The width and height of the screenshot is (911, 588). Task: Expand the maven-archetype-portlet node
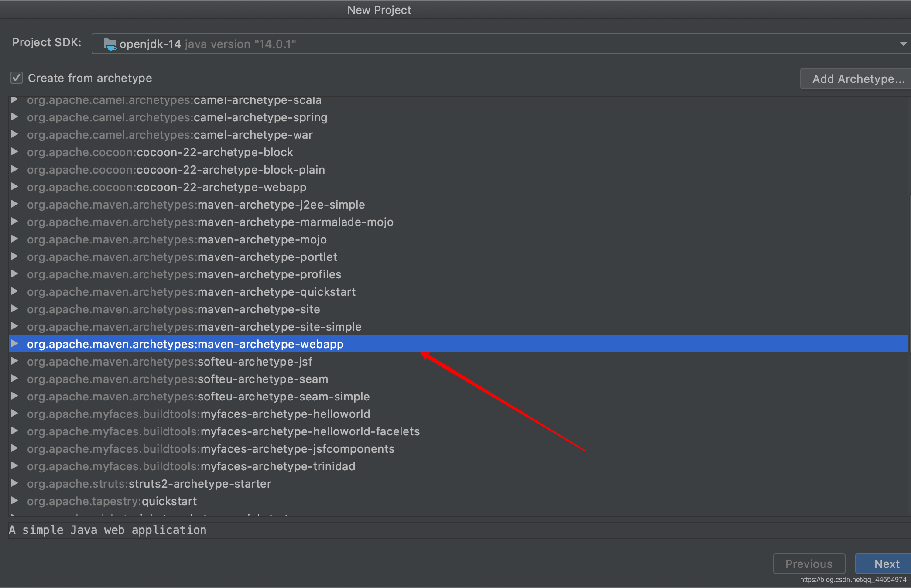tap(14, 256)
